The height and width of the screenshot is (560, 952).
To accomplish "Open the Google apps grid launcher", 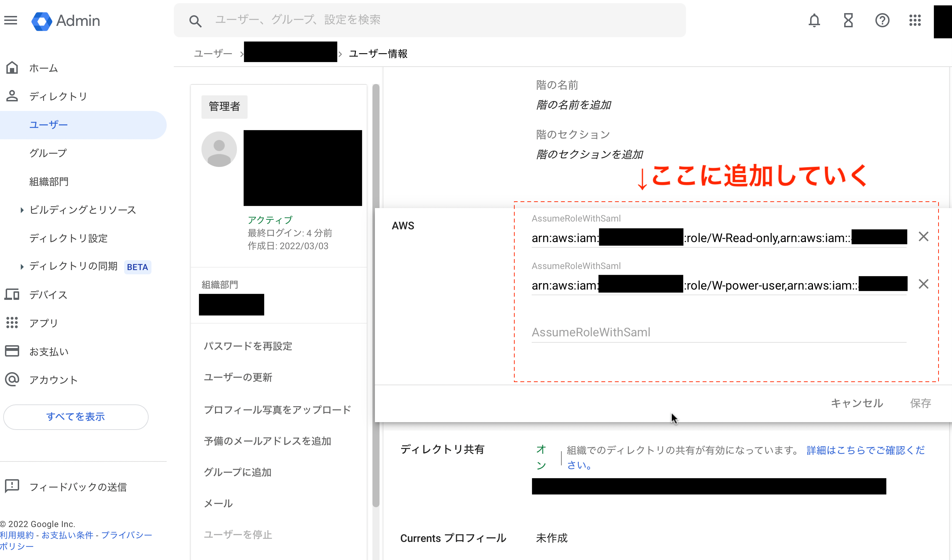I will (x=915, y=20).
